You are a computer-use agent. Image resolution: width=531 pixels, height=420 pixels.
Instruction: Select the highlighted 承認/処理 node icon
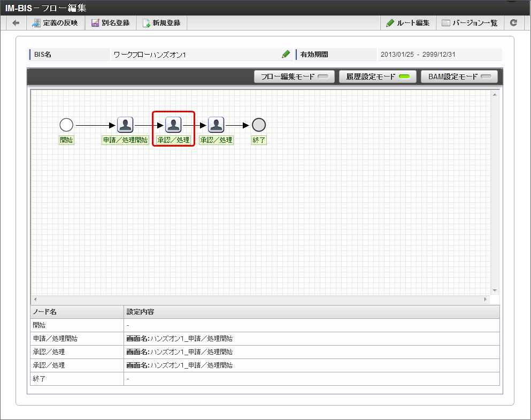click(x=173, y=125)
